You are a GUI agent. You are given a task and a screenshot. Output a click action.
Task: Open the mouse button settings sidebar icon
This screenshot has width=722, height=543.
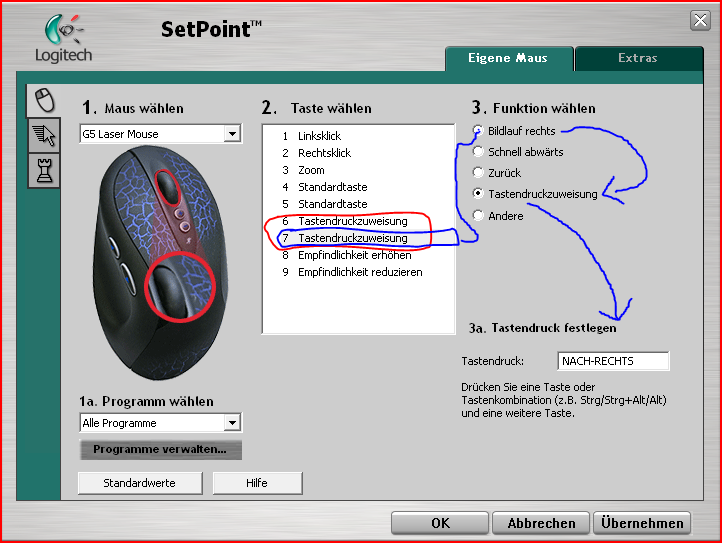44,100
